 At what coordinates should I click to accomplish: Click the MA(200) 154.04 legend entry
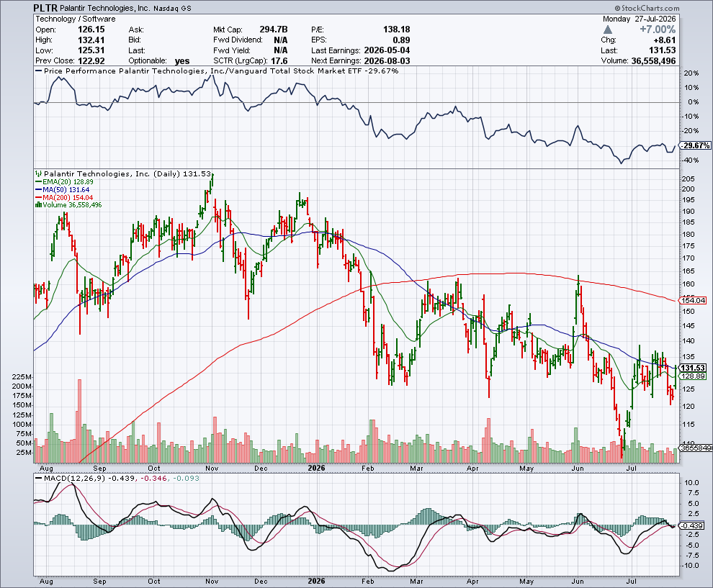click(64, 197)
